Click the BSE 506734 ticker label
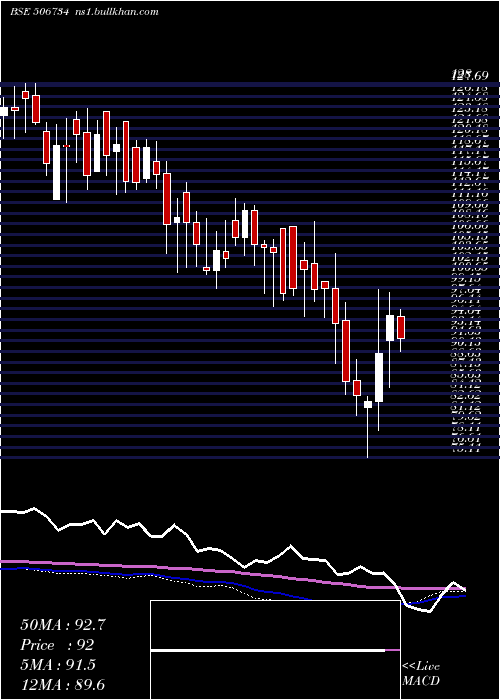 [39, 12]
